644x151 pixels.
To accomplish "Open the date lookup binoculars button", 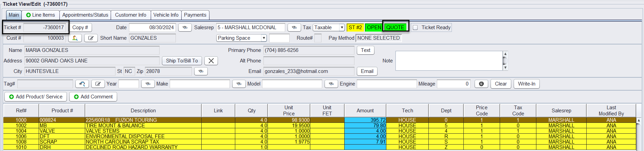I will tap(185, 27).
